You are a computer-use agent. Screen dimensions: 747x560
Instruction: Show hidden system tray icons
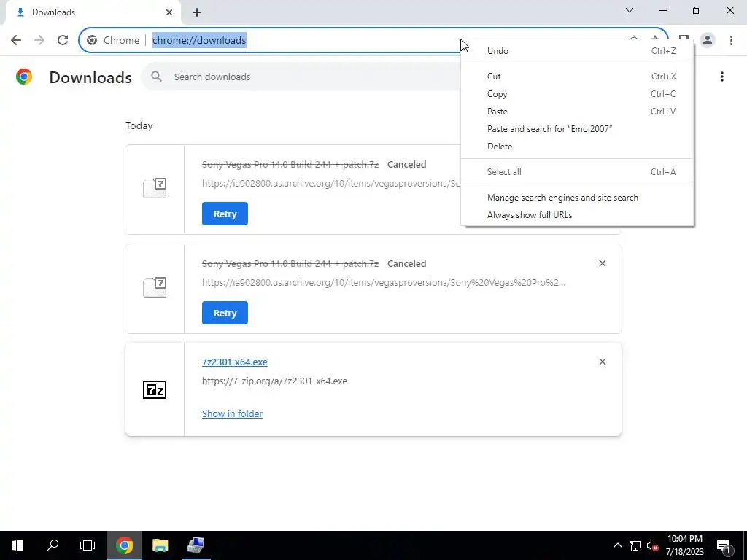tap(617, 545)
